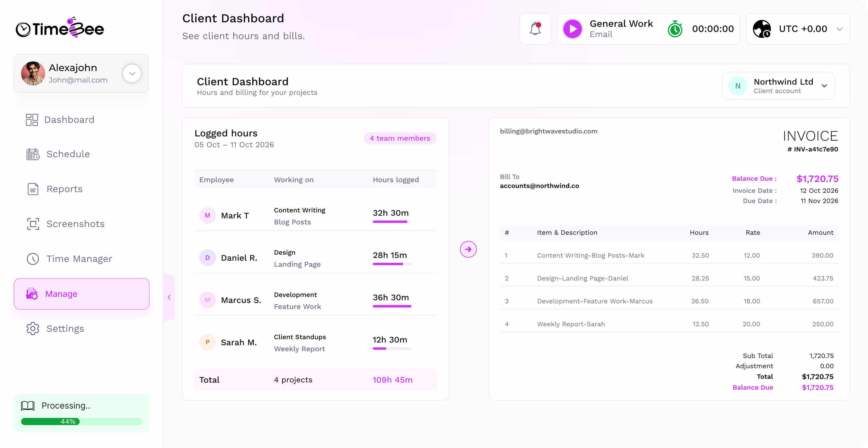Viewport: 868px width, 448px height.
Task: Click the Schedule calendar icon
Action: click(33, 154)
